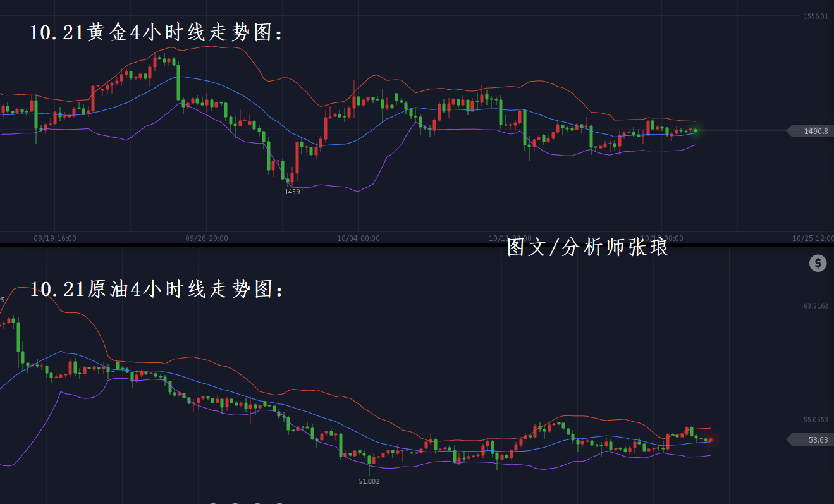Click the 09/26 20:00 time axis label
This screenshot has width=834, height=504.
pos(207,238)
